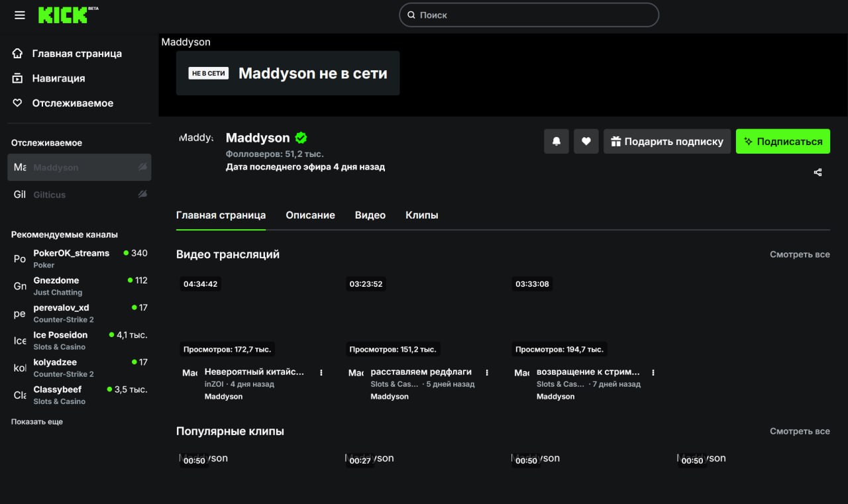Open recommended channel Ice Poseidon
848x504 pixels.
(x=79, y=340)
